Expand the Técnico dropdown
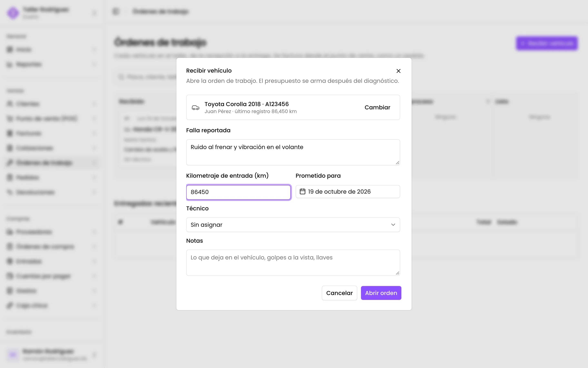Screen dimensions: 588x368 click(293, 225)
